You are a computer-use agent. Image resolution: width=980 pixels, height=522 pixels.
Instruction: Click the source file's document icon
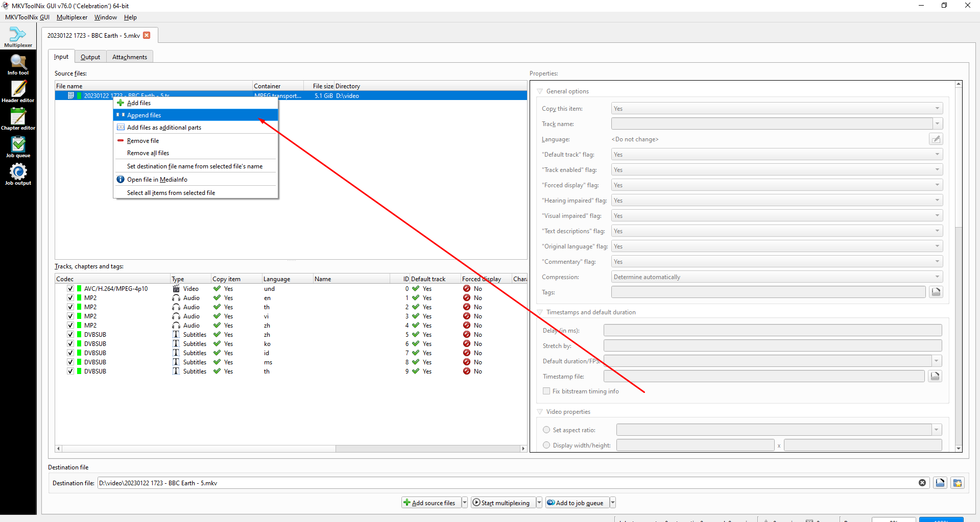(71, 95)
